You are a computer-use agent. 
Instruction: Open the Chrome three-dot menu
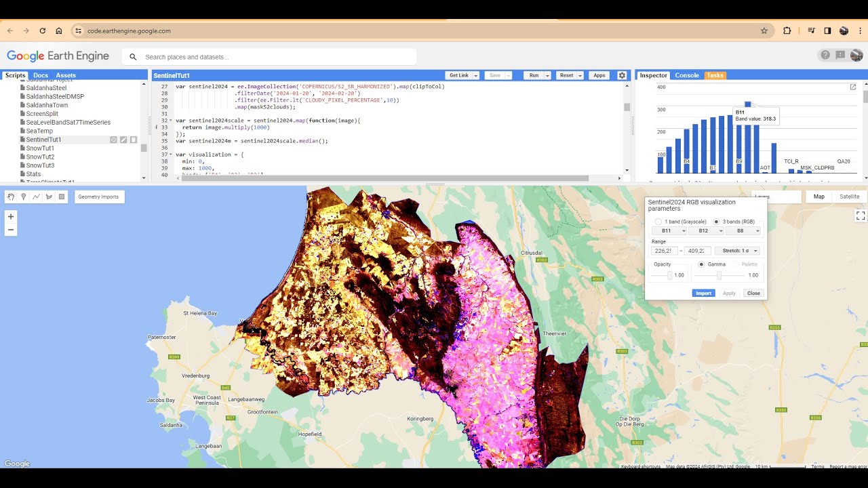[860, 30]
